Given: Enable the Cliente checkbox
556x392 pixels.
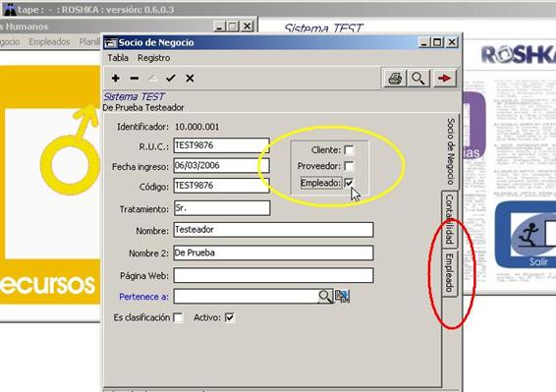Looking at the screenshot, I should coord(349,150).
